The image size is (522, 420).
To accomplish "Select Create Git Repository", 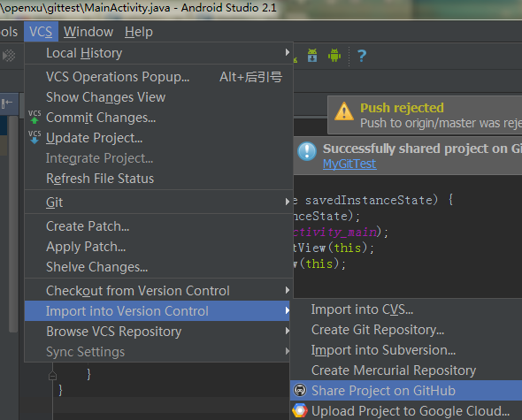I will [406, 330].
